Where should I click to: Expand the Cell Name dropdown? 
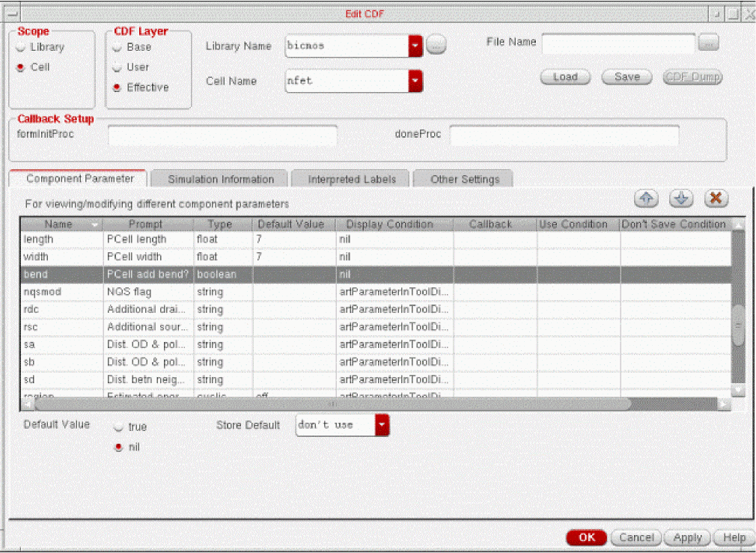pos(415,81)
